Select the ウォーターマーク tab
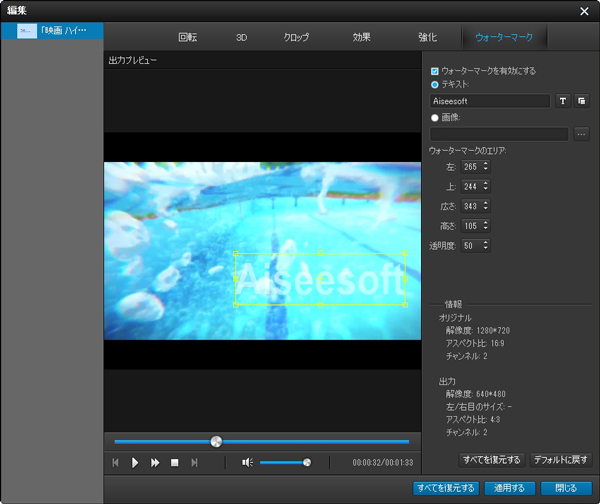Image resolution: width=600 pixels, height=504 pixels. pos(504,38)
